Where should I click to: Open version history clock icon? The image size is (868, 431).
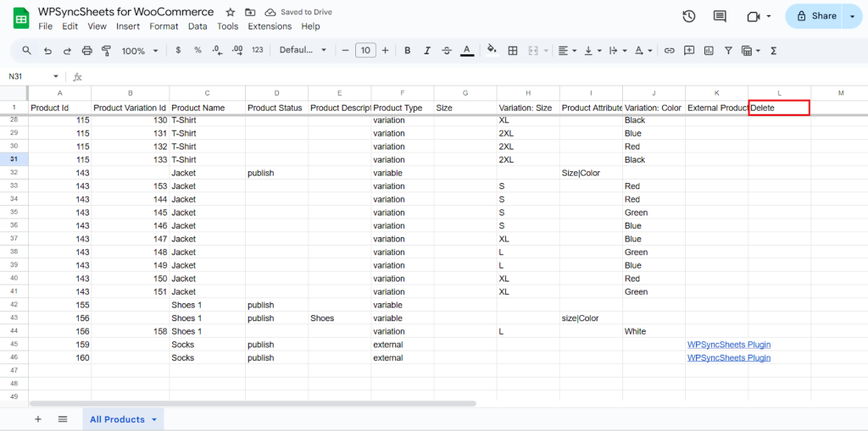click(x=688, y=17)
